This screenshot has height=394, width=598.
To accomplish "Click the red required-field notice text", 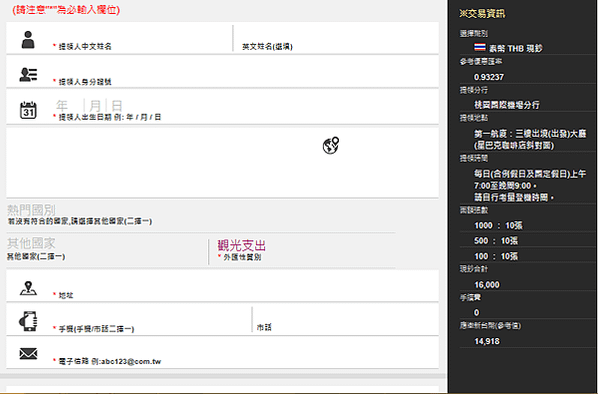I will [66, 10].
